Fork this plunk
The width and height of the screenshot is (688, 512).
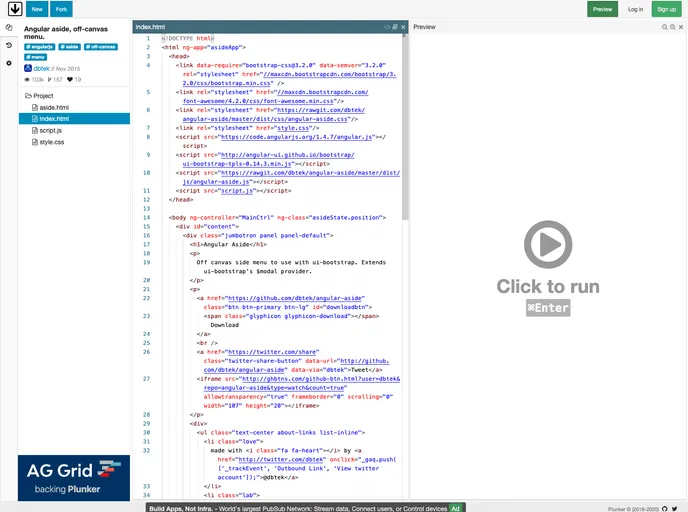point(61,9)
